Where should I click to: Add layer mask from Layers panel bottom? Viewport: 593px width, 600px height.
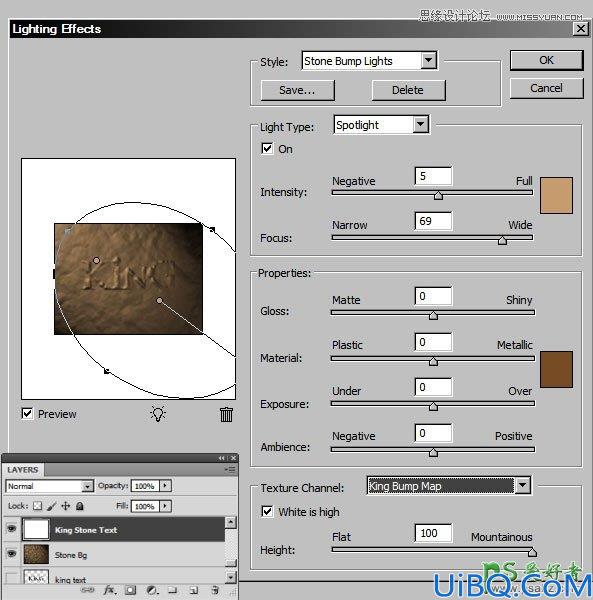coord(130,590)
